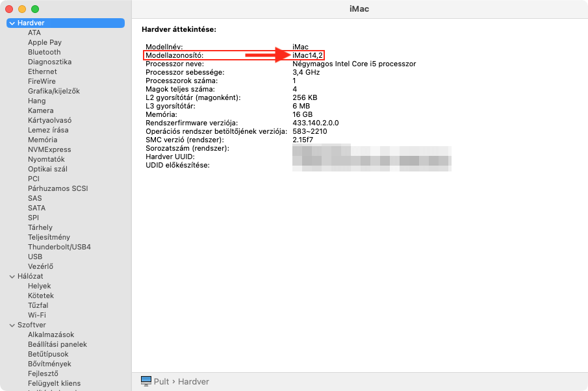
Task: Click the computer icon in path bar
Action: pos(146,381)
